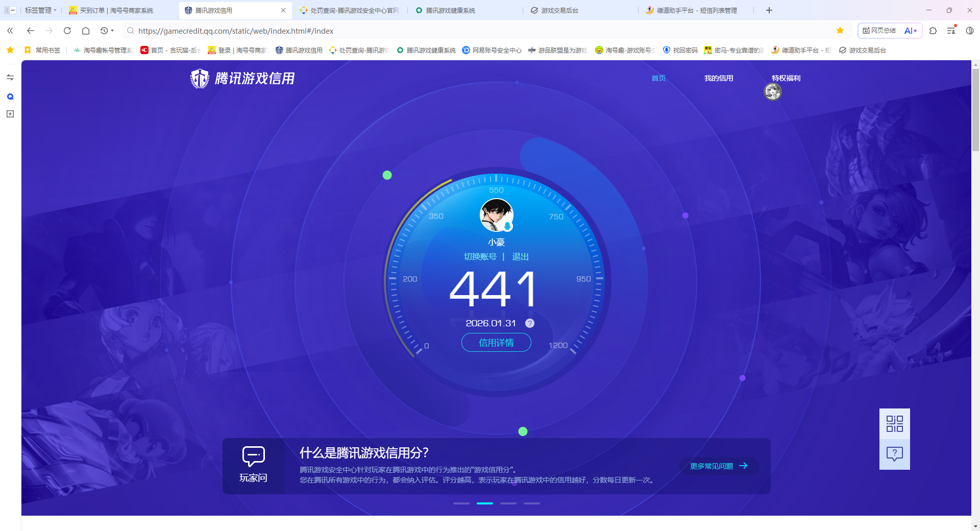The width and height of the screenshot is (980, 531).
Task: Click the reading list icon with red dot
Action: (x=951, y=31)
